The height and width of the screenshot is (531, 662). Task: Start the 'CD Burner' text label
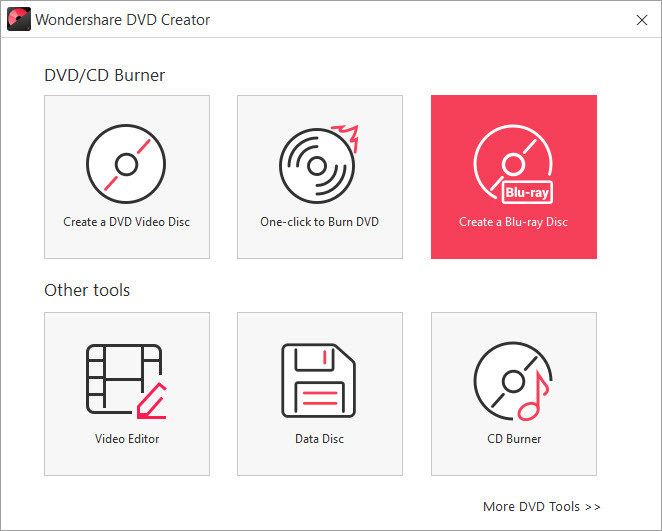coord(514,439)
